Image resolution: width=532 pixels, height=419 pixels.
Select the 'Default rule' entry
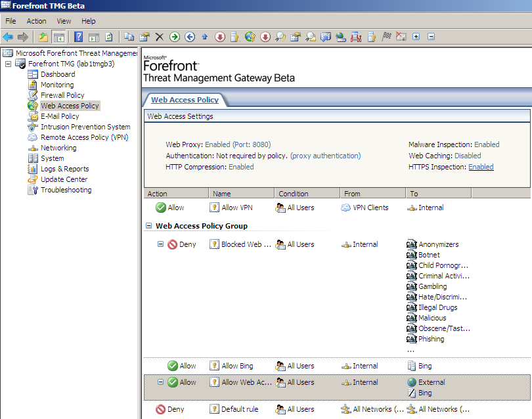(240, 409)
